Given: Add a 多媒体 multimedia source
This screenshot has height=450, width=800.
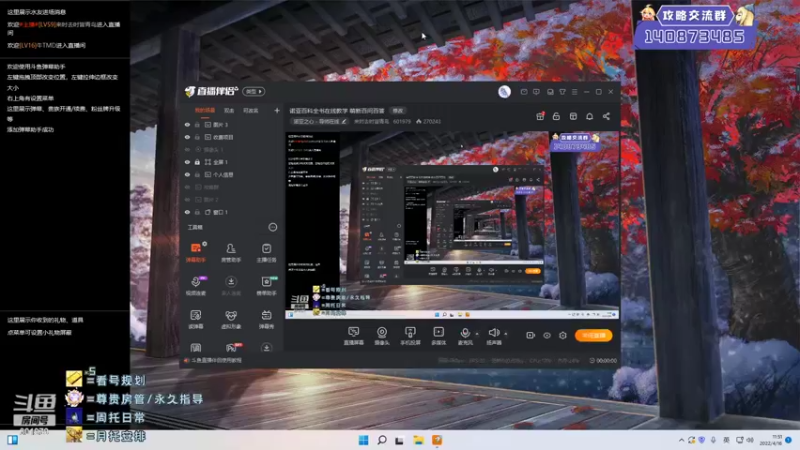Looking at the screenshot, I should (438, 336).
